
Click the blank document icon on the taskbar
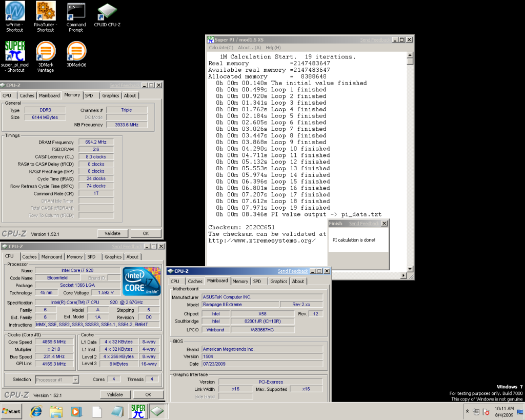tap(97, 411)
